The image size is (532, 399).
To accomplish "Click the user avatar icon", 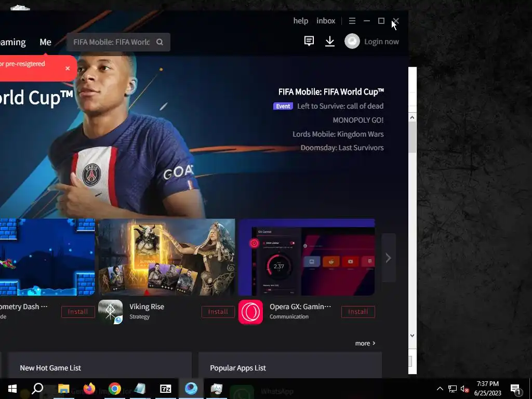I will pos(352,42).
